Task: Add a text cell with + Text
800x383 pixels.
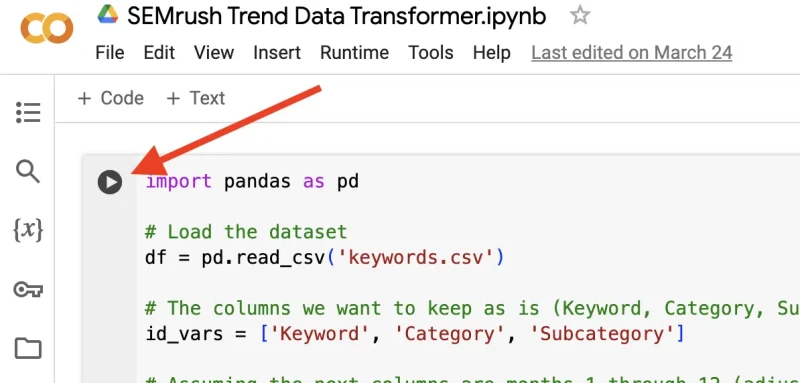Action: (196, 98)
